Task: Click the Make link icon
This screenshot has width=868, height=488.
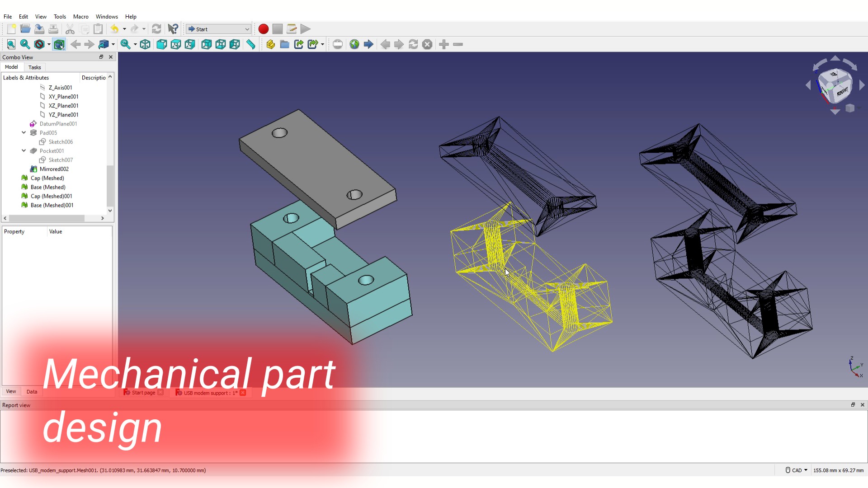Action: coord(299,44)
